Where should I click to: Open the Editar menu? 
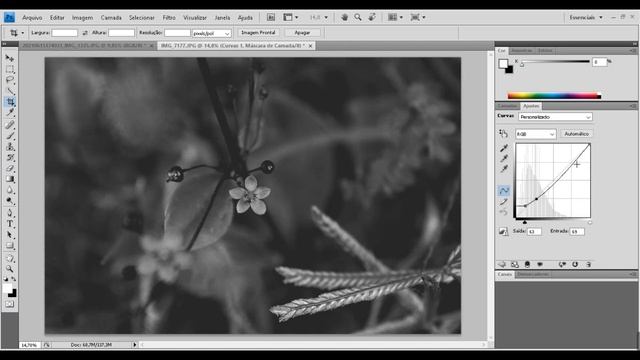pyautogui.click(x=57, y=18)
